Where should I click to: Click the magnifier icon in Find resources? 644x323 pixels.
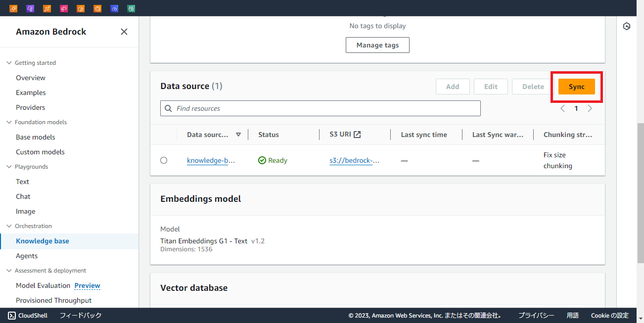(x=168, y=108)
